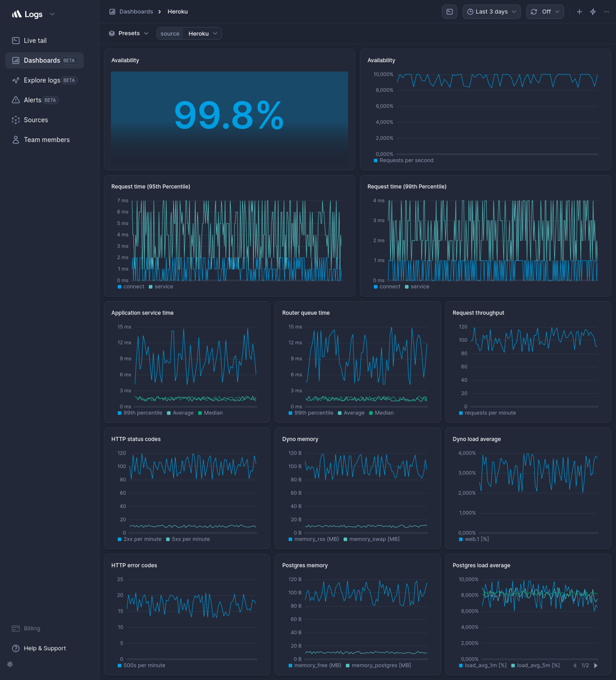Toggle 99th percentile in Application service time
The height and width of the screenshot is (680, 616).
pyautogui.click(x=140, y=413)
